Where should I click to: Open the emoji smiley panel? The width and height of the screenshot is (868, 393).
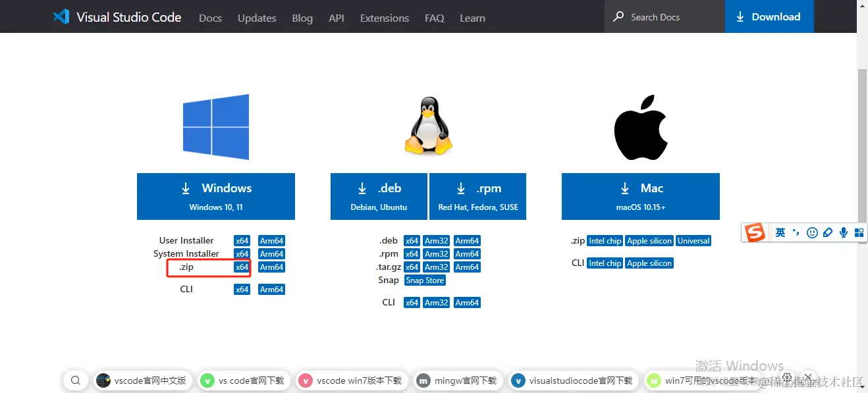point(812,232)
